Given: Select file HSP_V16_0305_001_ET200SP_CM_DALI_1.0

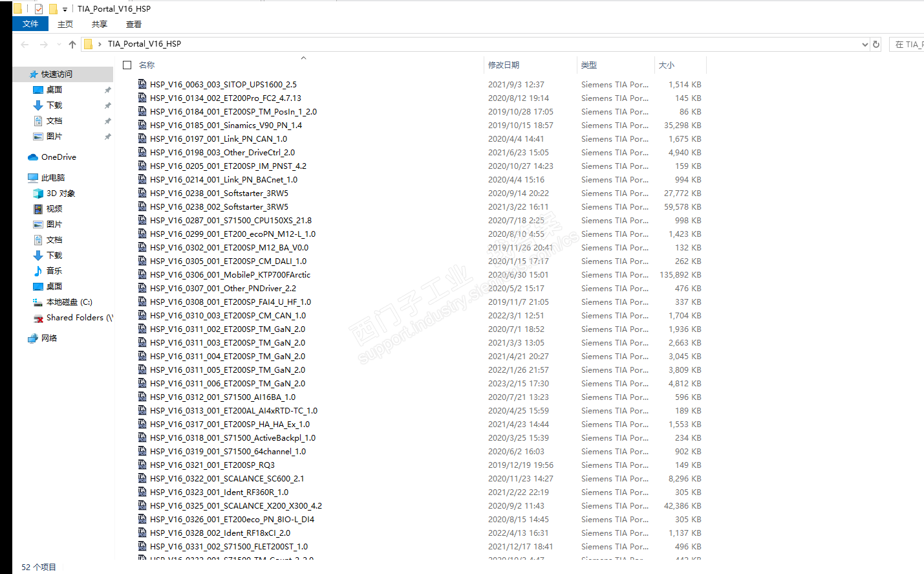Looking at the screenshot, I should [228, 261].
